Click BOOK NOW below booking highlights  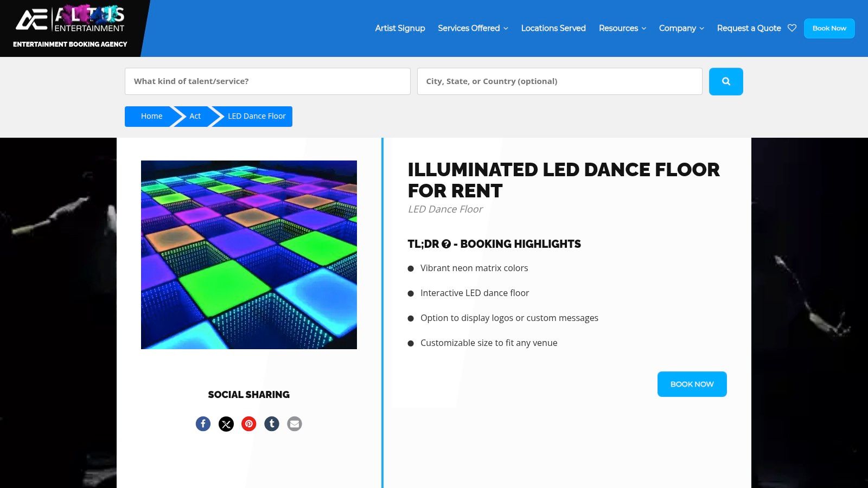(692, 384)
